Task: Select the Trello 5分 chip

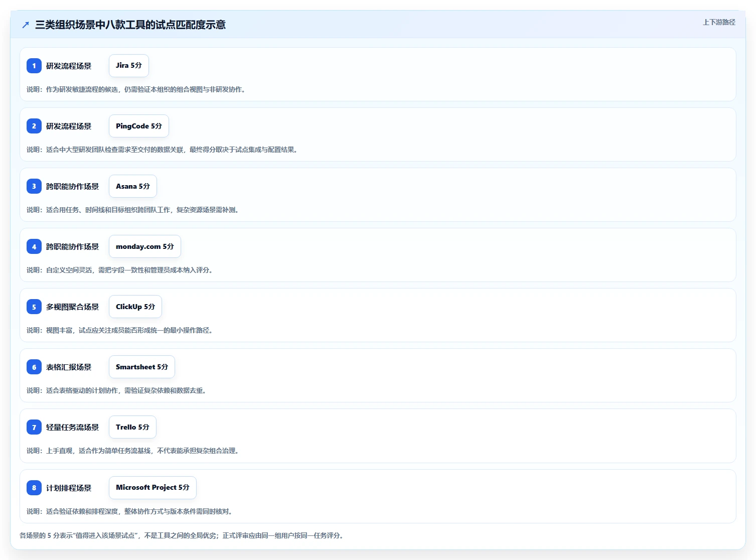Action: coord(132,427)
